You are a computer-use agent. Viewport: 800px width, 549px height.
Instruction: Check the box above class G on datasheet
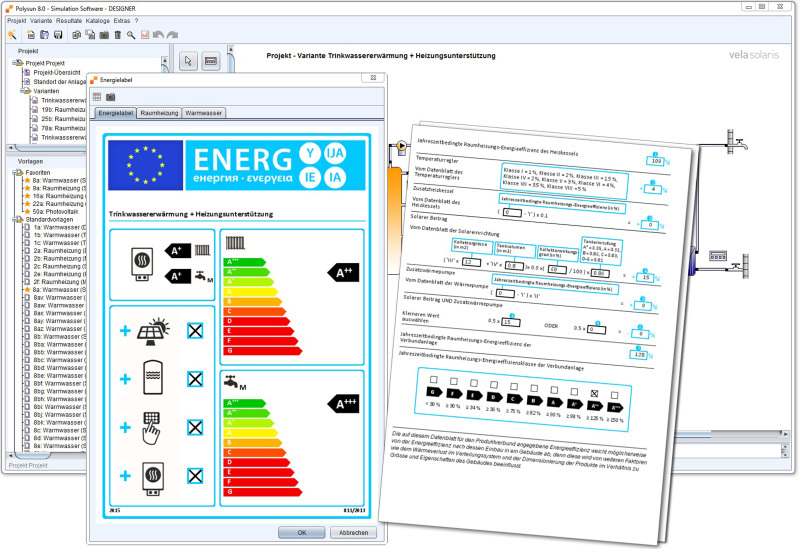pos(434,380)
